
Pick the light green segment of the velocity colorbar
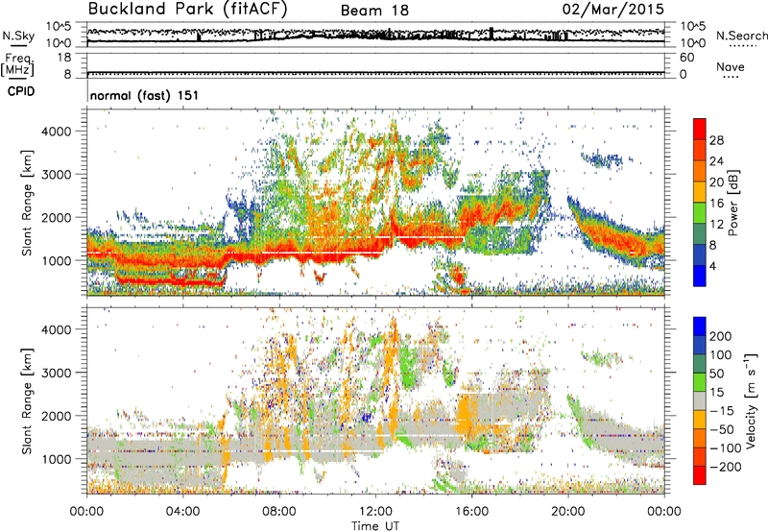[700, 382]
